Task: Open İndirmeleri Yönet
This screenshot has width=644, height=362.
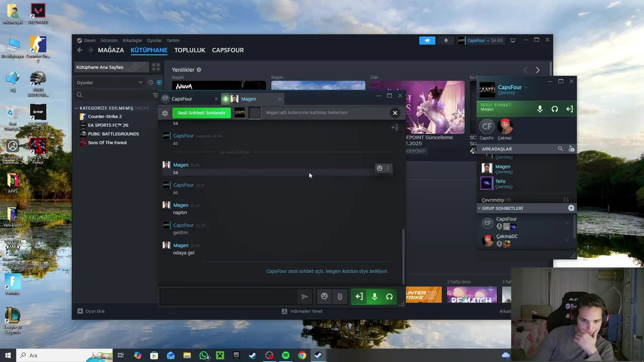Action: tap(302, 311)
